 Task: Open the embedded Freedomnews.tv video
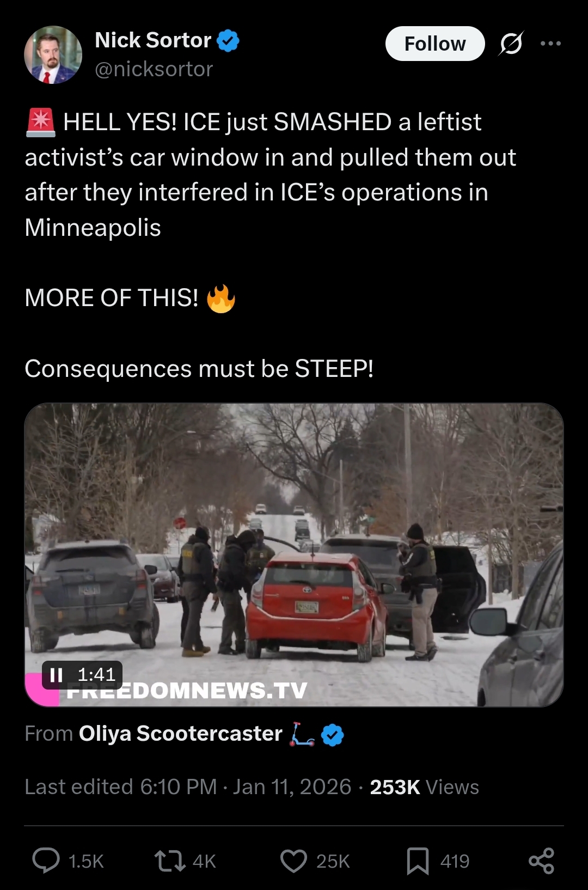294,555
